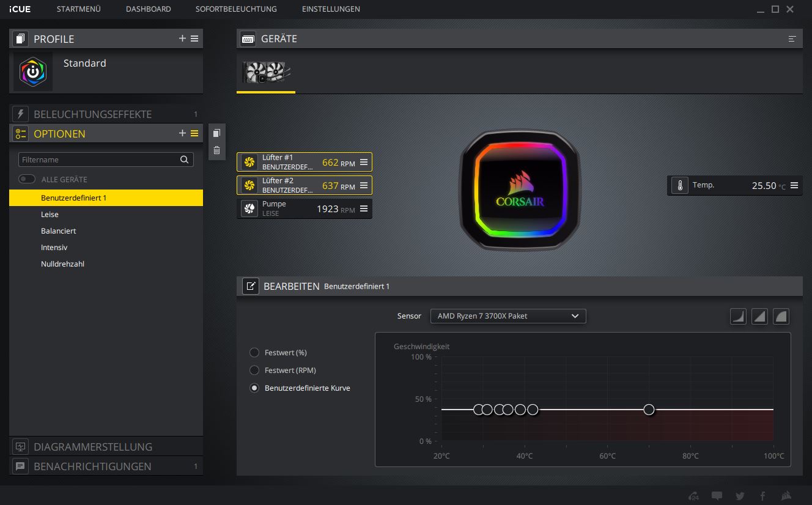The width and height of the screenshot is (812, 505).
Task: Expand the Diagrammerstellung section
Action: pos(106,446)
